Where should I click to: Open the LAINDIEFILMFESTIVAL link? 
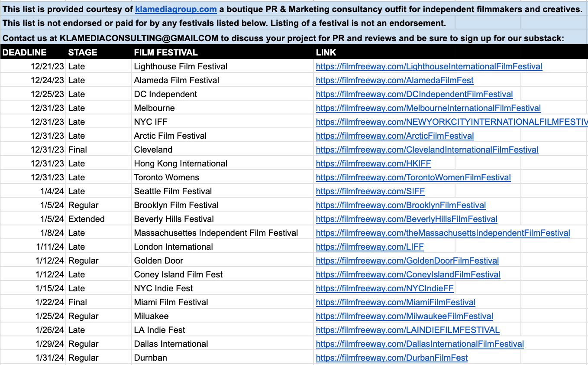click(x=408, y=330)
